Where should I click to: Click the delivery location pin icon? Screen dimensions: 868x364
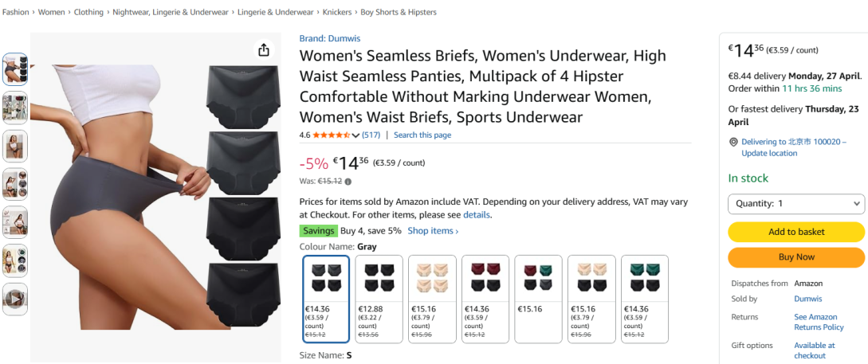[x=733, y=142]
